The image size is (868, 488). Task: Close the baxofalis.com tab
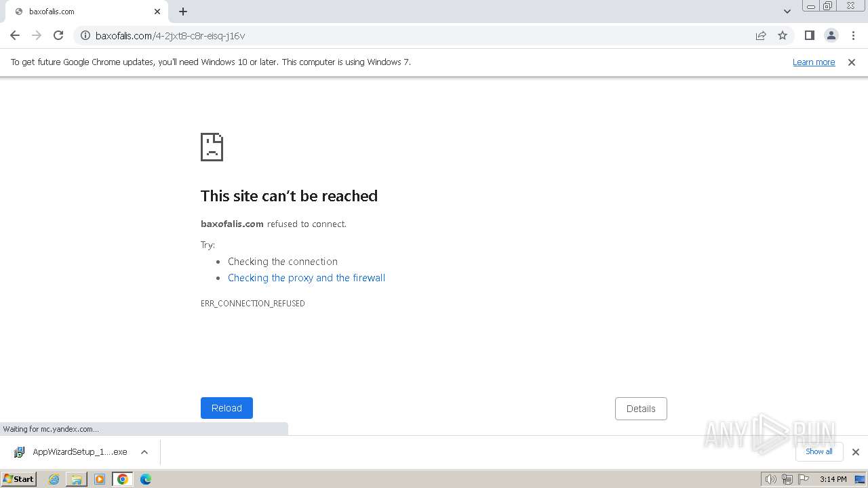[157, 12]
